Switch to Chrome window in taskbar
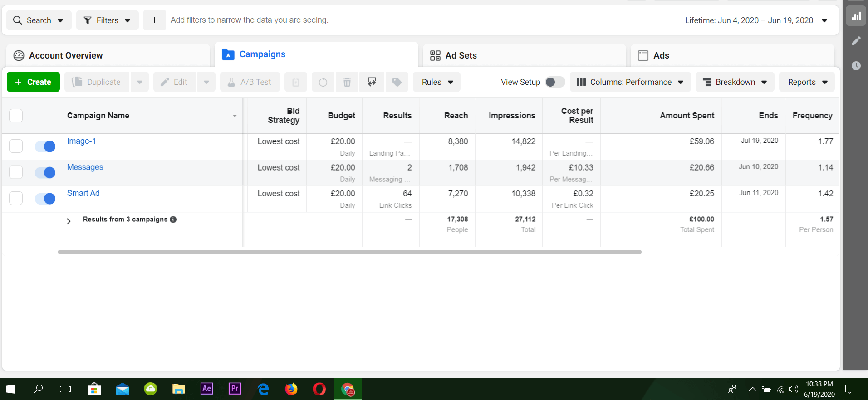Screen dimensions: 868x400 348,389
